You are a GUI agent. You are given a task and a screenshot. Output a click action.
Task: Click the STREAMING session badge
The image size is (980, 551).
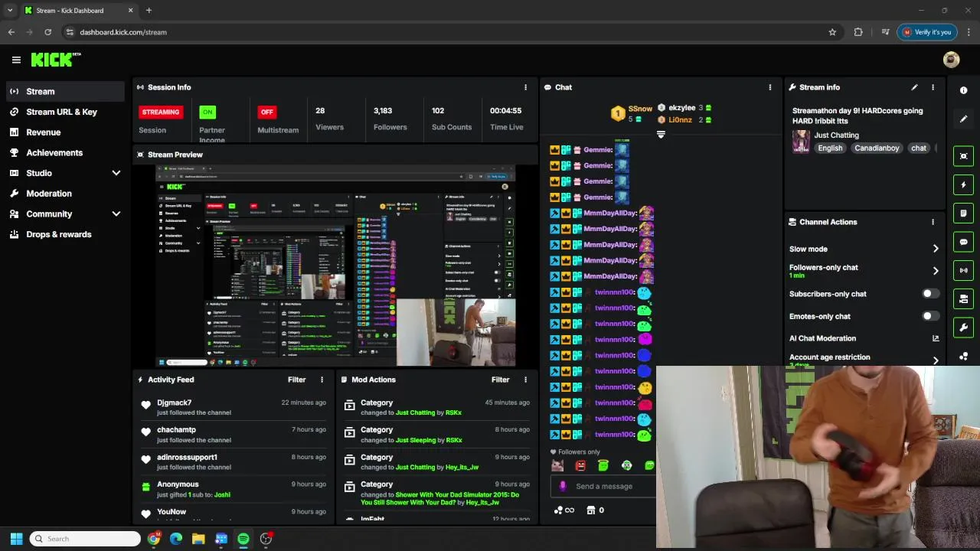161,112
